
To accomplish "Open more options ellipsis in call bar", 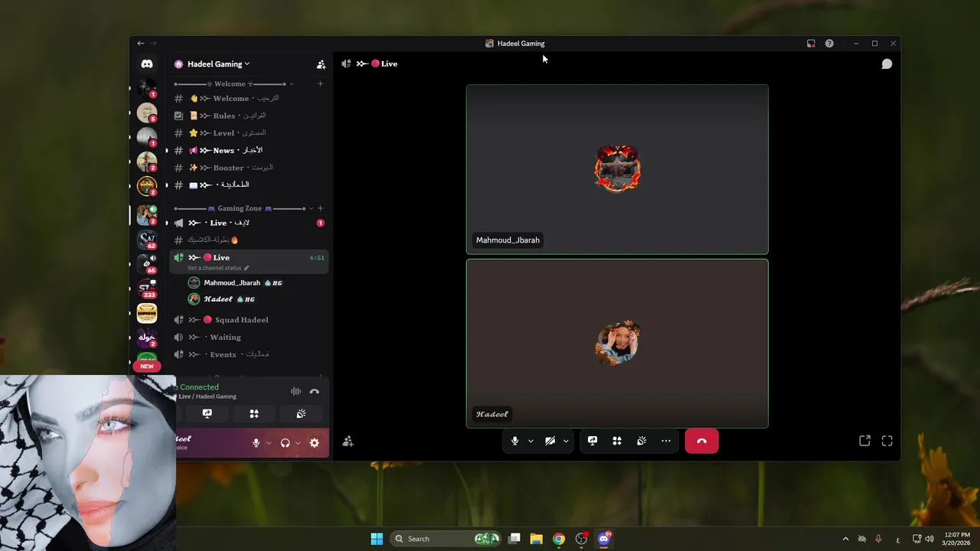I will [666, 441].
